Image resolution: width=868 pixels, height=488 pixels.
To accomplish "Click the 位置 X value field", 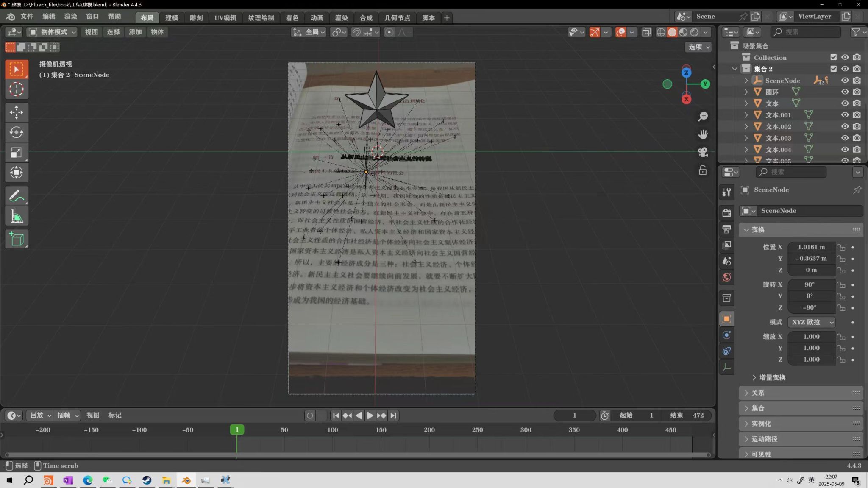I will pyautogui.click(x=811, y=247).
